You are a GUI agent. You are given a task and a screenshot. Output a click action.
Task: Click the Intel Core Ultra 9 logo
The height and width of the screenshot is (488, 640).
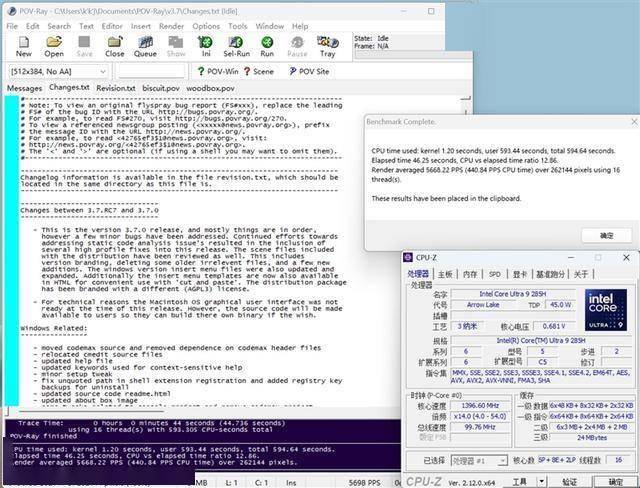(x=605, y=310)
